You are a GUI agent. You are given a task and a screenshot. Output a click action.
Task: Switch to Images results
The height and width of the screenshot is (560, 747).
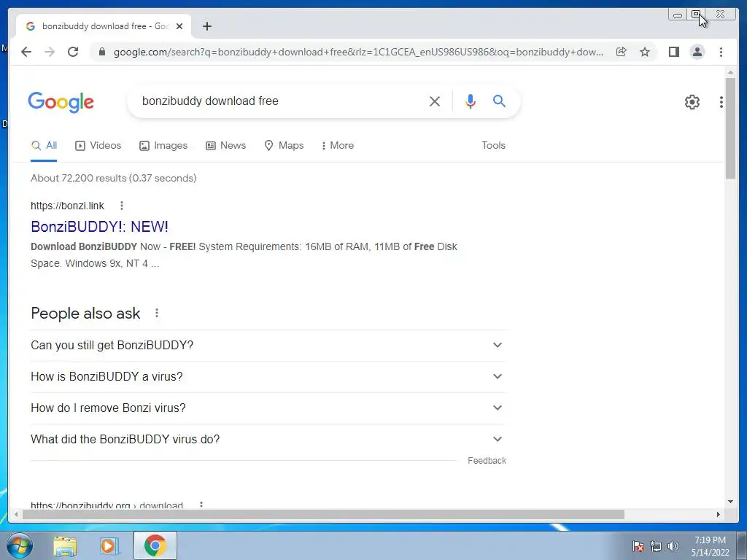click(163, 146)
